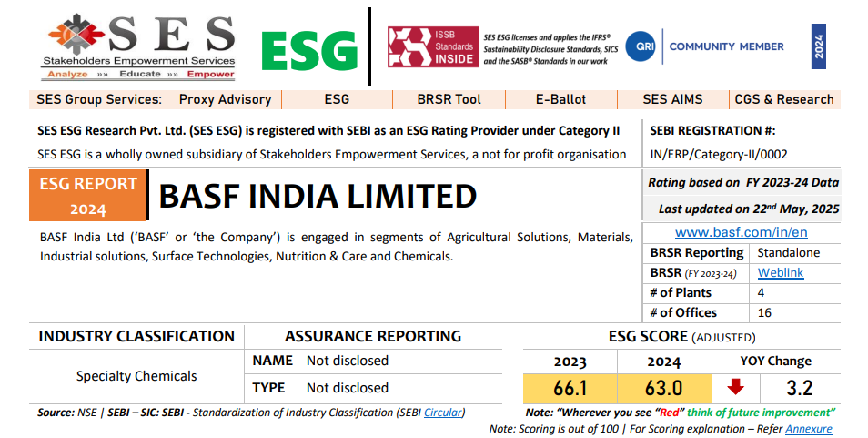Open the www.basf.com/in/en link
The image size is (868, 438).
click(x=742, y=232)
